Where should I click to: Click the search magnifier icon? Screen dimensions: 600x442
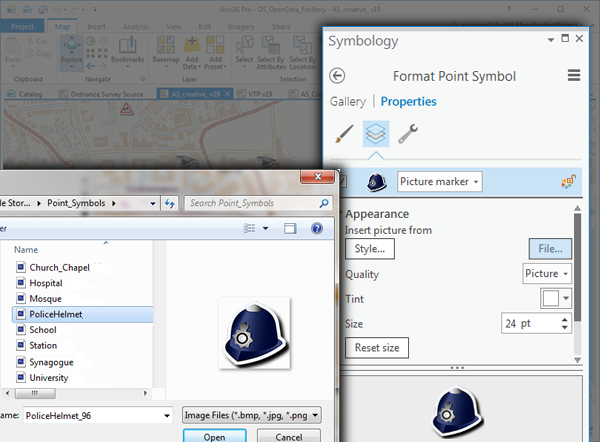(324, 203)
